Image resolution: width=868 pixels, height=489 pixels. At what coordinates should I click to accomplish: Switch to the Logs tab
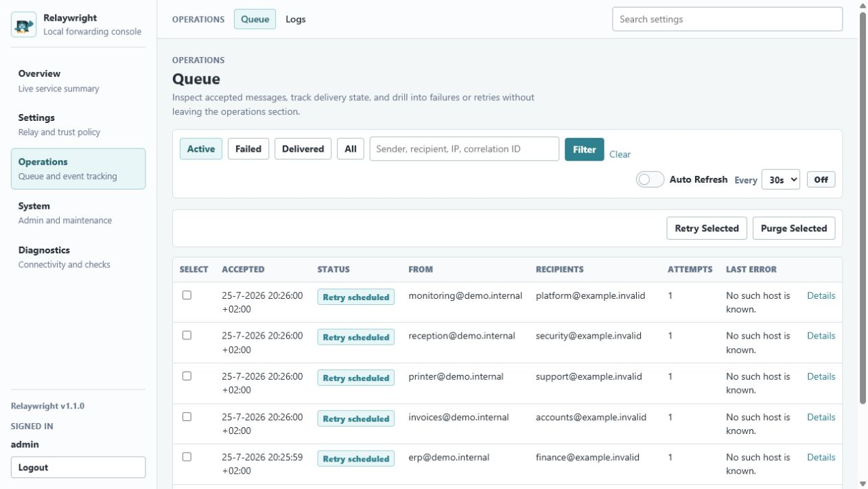(296, 19)
